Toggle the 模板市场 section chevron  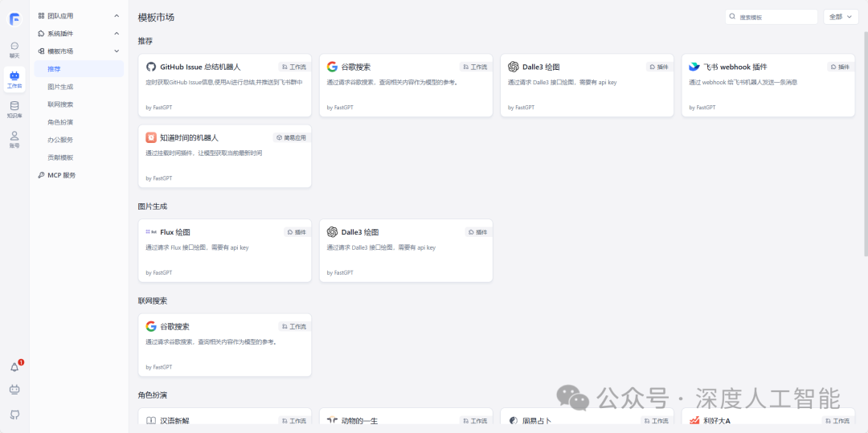click(117, 51)
